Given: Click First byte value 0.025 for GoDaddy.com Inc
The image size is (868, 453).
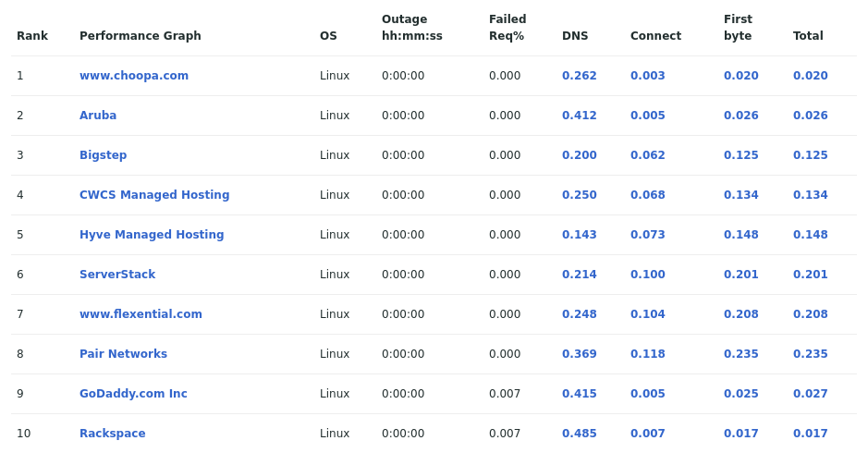Looking at the screenshot, I should pos(741,394).
